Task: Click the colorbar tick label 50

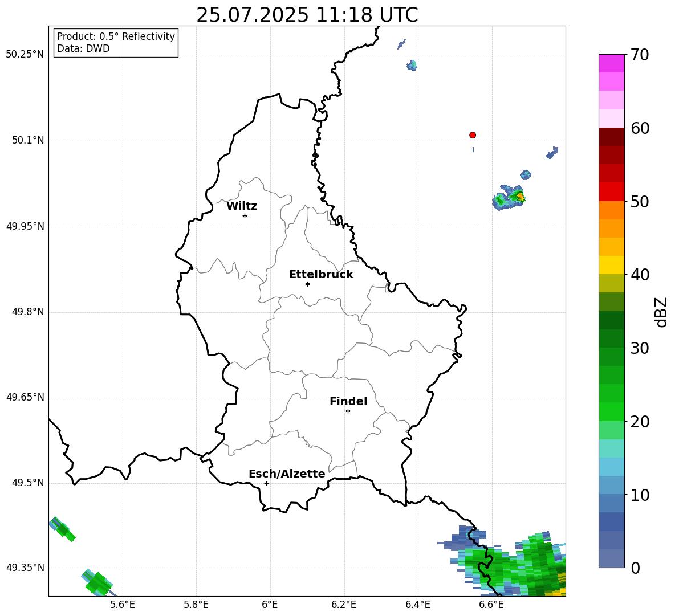Action: coord(640,202)
